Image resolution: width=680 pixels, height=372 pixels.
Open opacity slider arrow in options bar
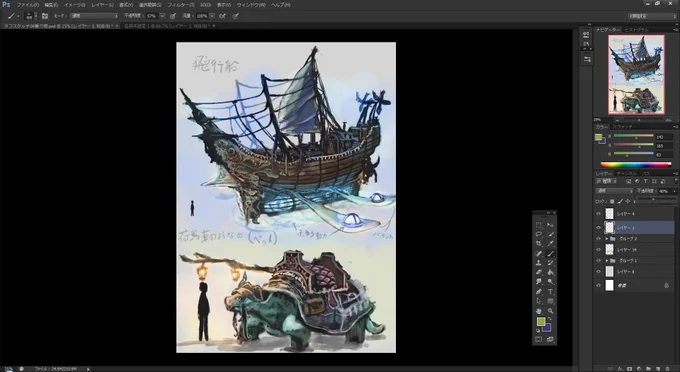(x=162, y=16)
